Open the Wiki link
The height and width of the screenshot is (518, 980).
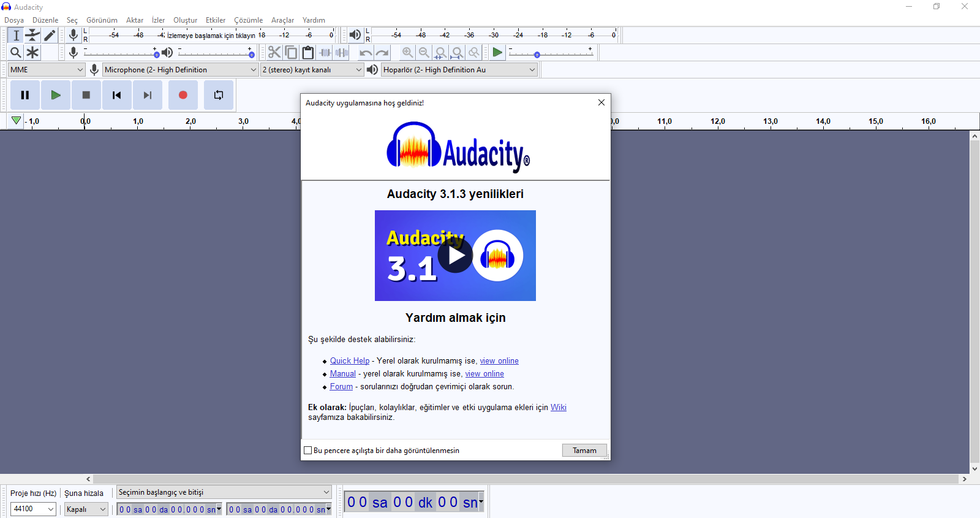coord(559,408)
